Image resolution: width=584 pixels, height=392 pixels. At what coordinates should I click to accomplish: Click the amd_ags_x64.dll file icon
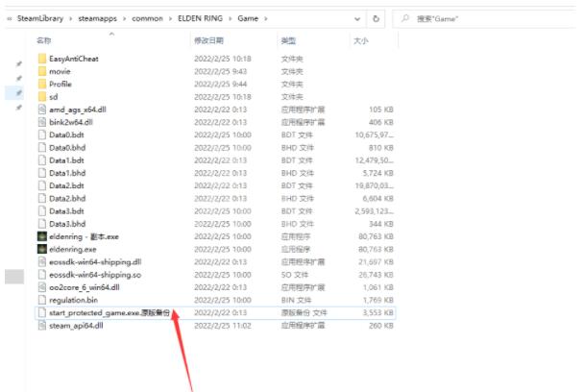(42, 110)
